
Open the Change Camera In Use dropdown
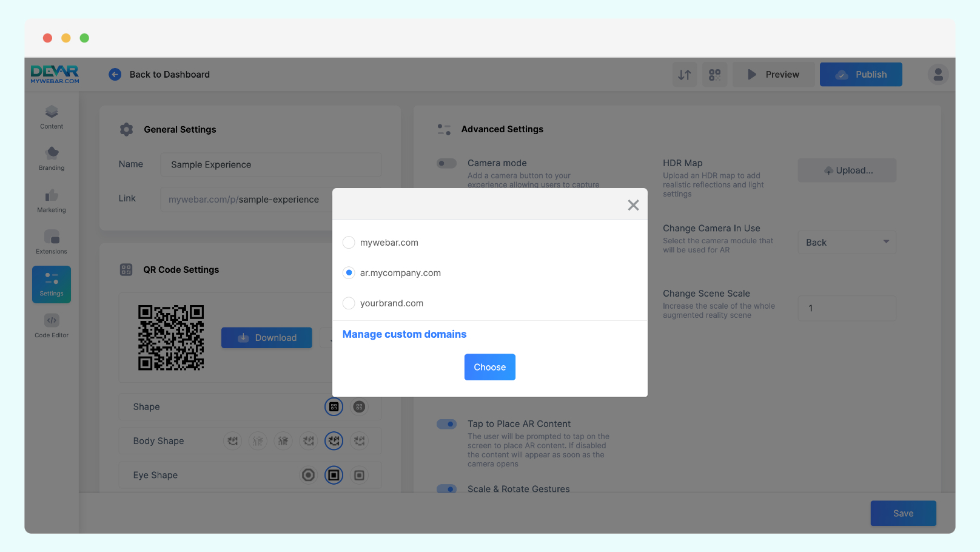point(847,242)
